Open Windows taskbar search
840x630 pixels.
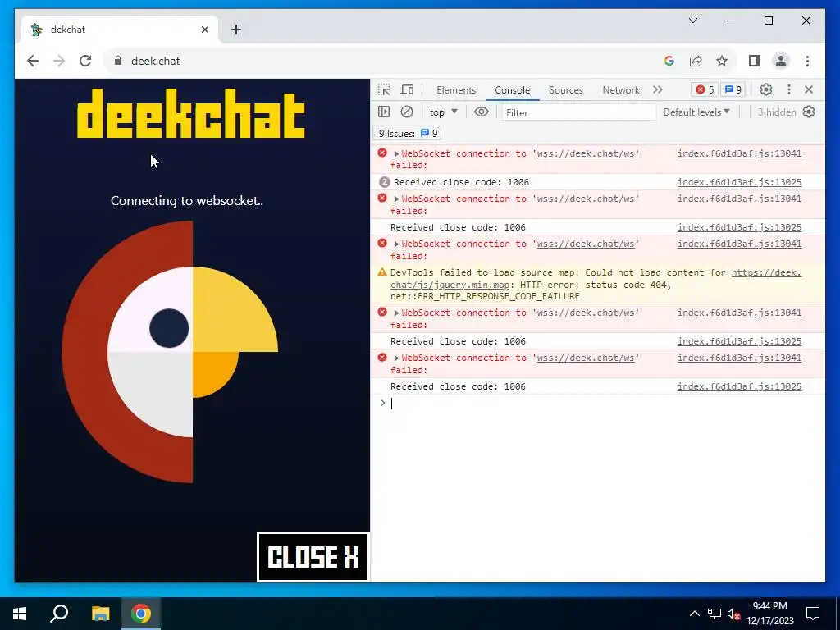[59, 614]
